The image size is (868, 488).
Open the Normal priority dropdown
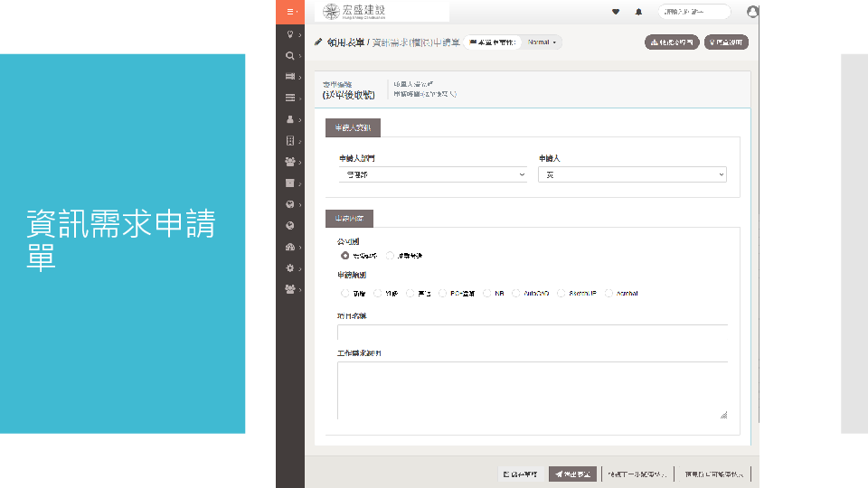[542, 42]
